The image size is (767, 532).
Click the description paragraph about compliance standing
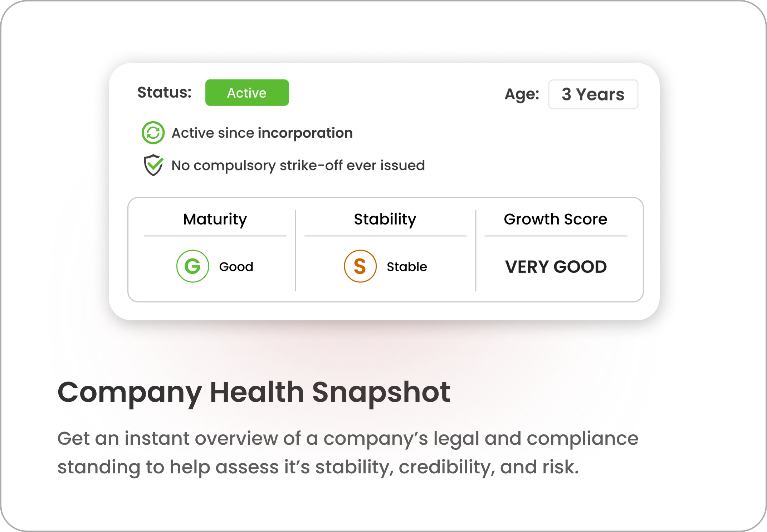point(347,452)
